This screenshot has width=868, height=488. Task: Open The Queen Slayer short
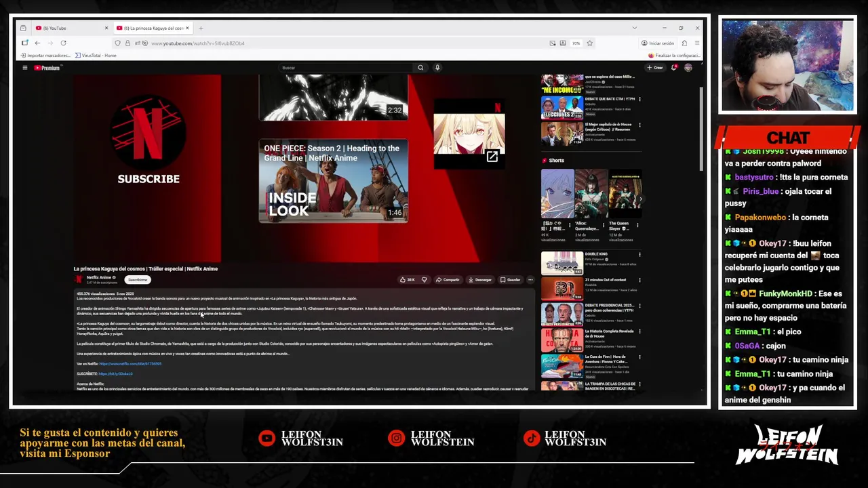(x=625, y=194)
